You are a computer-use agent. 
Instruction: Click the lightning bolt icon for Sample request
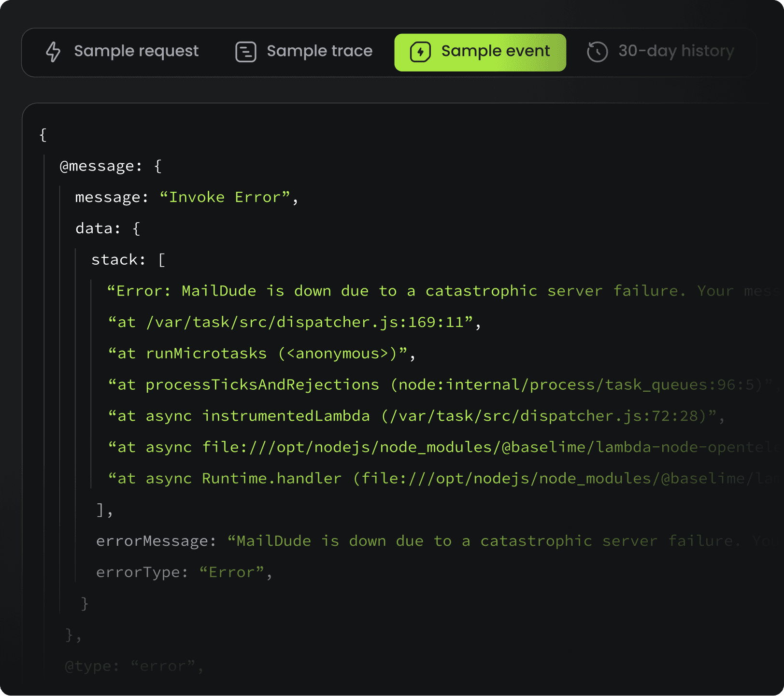point(53,52)
